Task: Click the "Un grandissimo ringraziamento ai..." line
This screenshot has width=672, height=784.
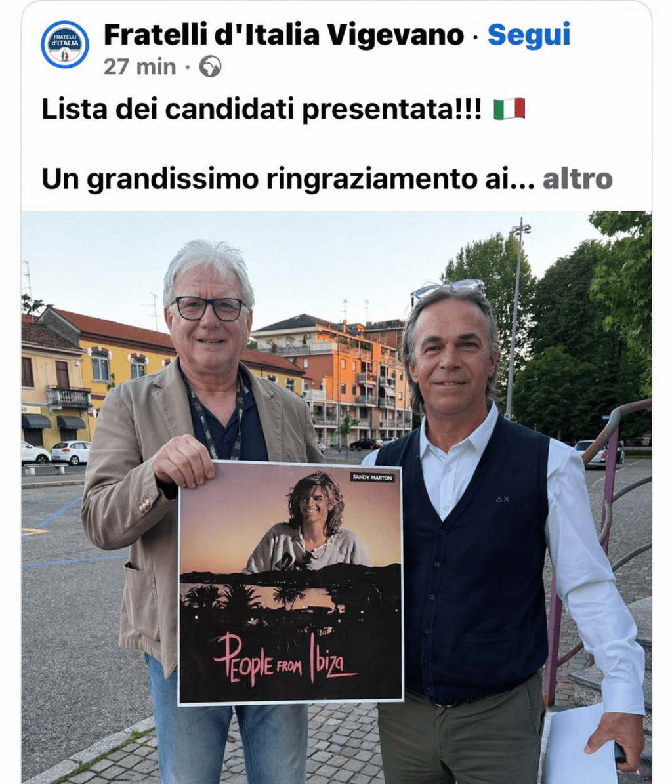Action: [282, 180]
